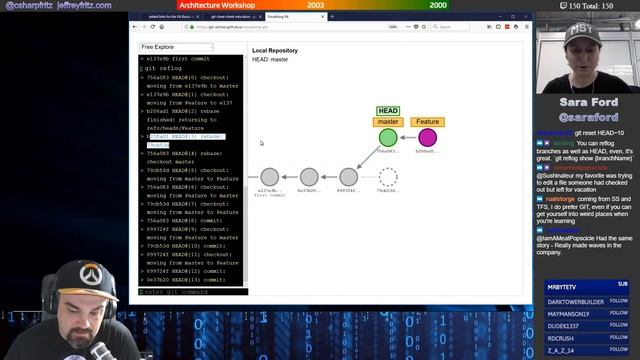Open the browser hamburger menu
The image size is (640, 360).
click(x=527, y=27)
